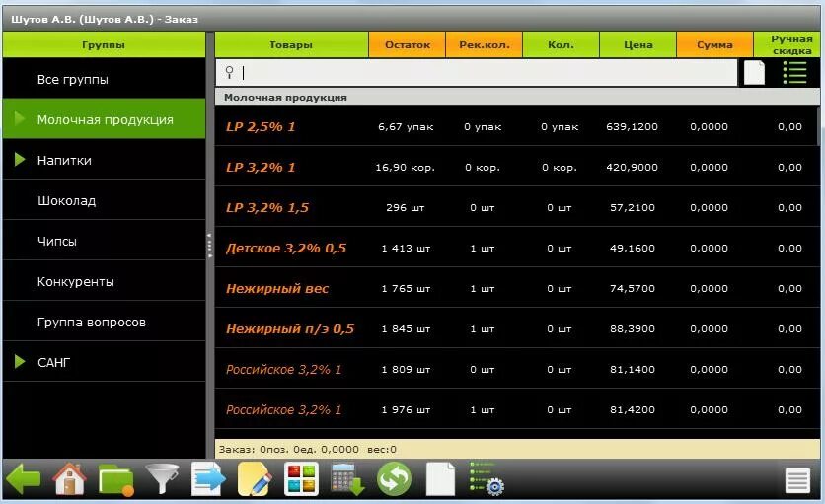The image size is (825, 504).
Task: Click the Остаток column header
Action: [408, 44]
